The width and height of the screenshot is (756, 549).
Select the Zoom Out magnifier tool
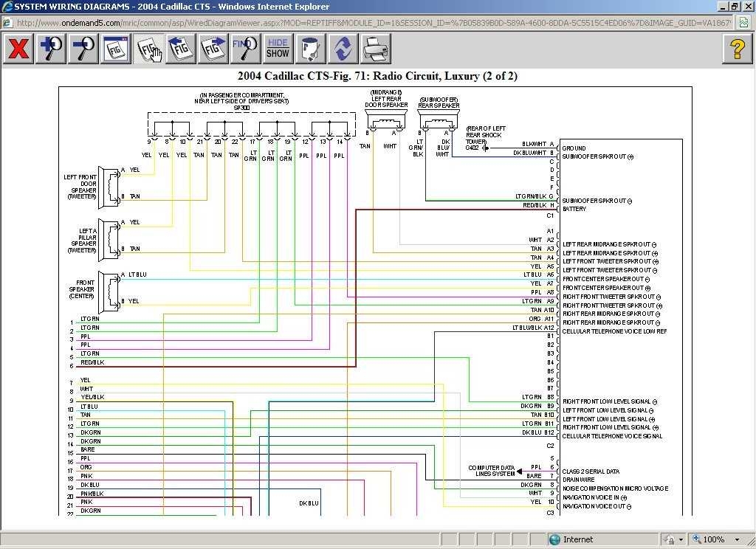click(83, 49)
